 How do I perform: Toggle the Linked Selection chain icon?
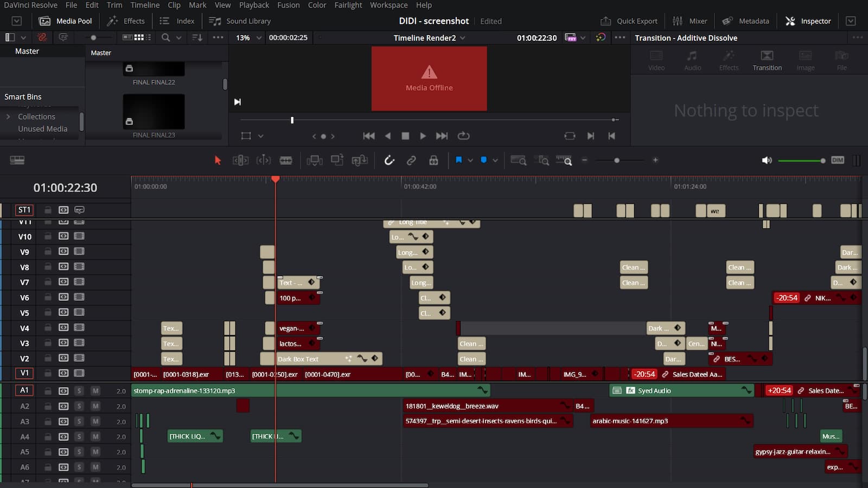click(x=411, y=160)
